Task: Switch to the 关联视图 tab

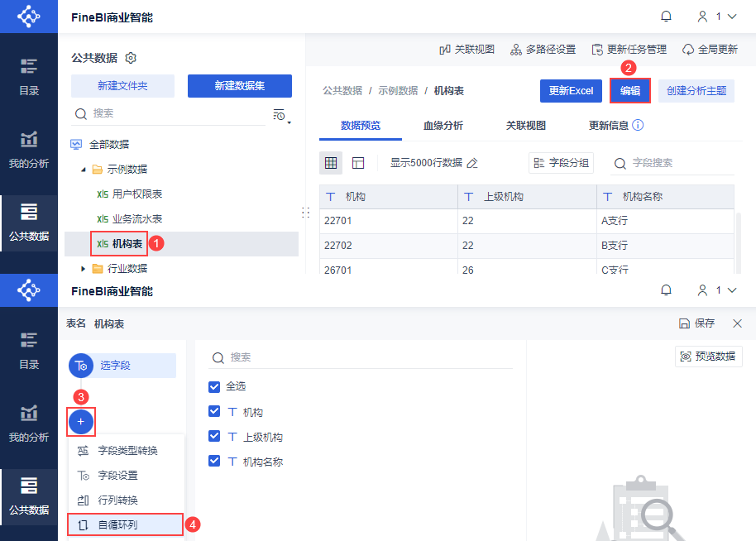Action: click(525, 126)
